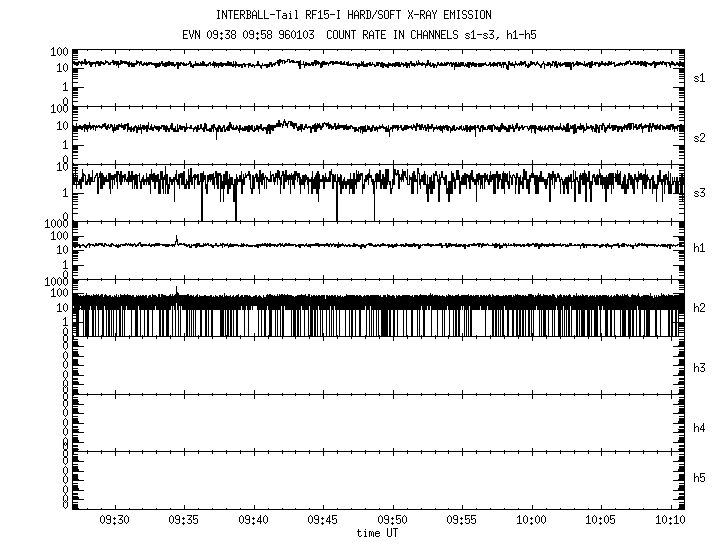The width and height of the screenshot is (720, 550).
Task: Select the s2 channel label
Action: 700,137
